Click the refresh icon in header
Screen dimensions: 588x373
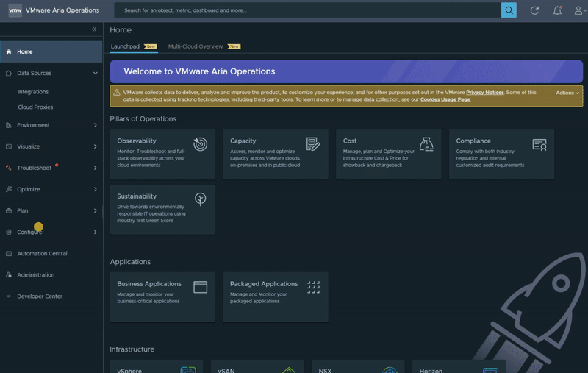pos(534,10)
